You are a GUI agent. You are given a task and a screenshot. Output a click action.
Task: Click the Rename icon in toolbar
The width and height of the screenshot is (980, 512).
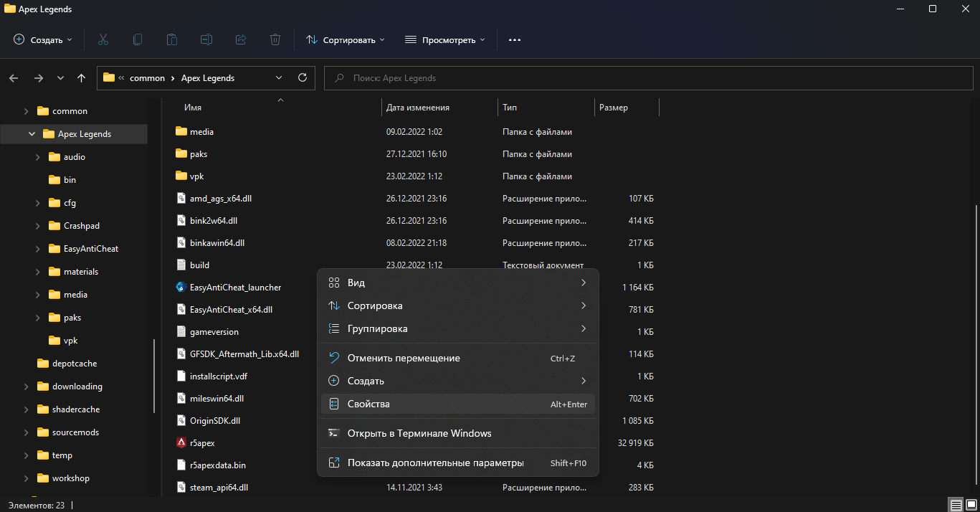(206, 39)
